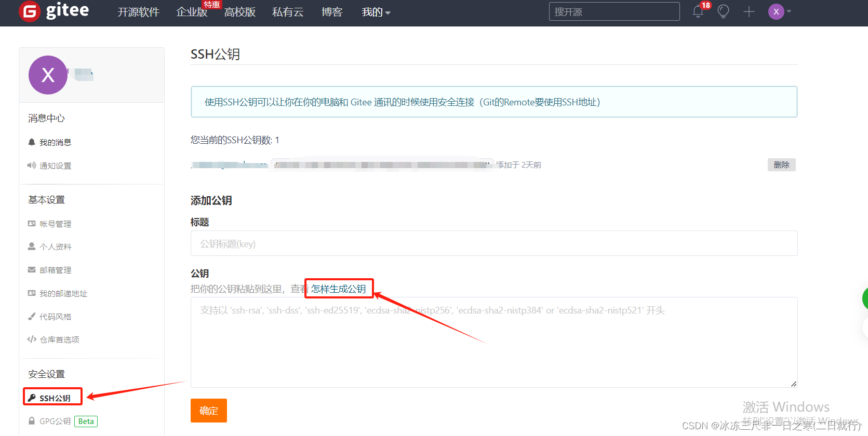Screen dimensions: 868x436
Task: Click the 安全设置 section heading
Action: 46,374
